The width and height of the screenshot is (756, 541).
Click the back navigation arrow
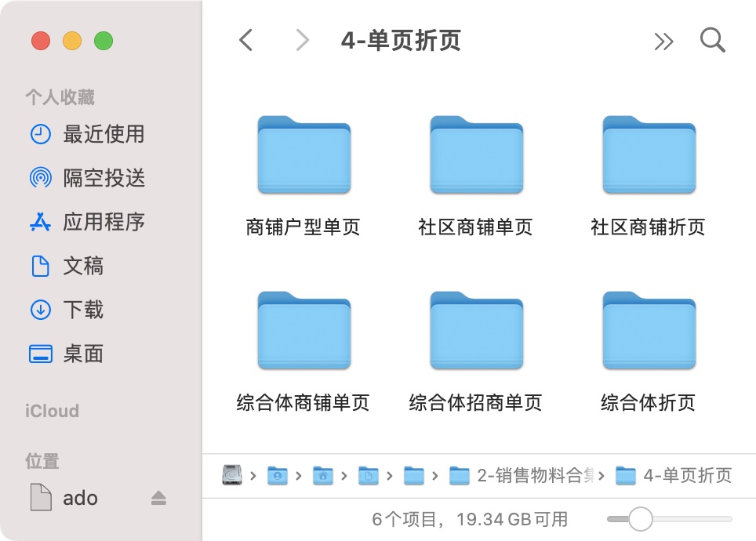[x=246, y=40]
